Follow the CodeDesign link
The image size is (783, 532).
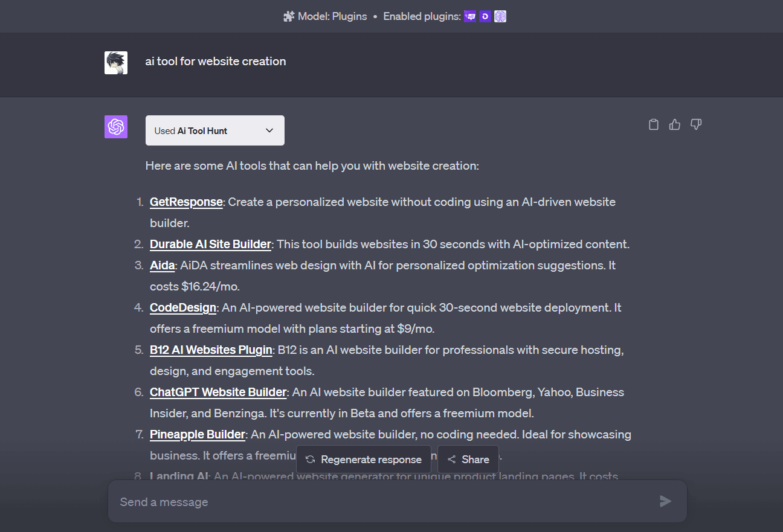pos(183,308)
